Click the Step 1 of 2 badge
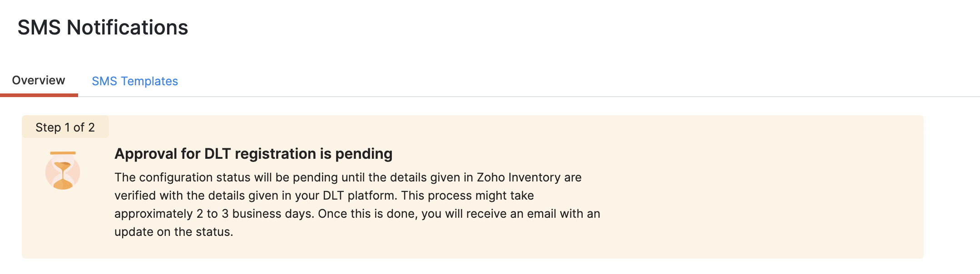Viewport: 980px width, 274px height. click(x=65, y=127)
